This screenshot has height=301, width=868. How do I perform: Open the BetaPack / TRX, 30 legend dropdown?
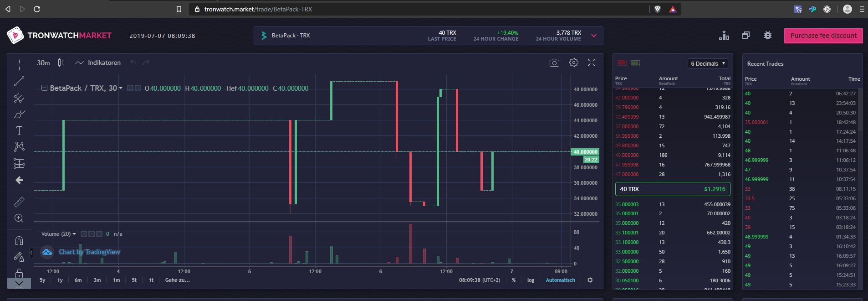(x=121, y=88)
